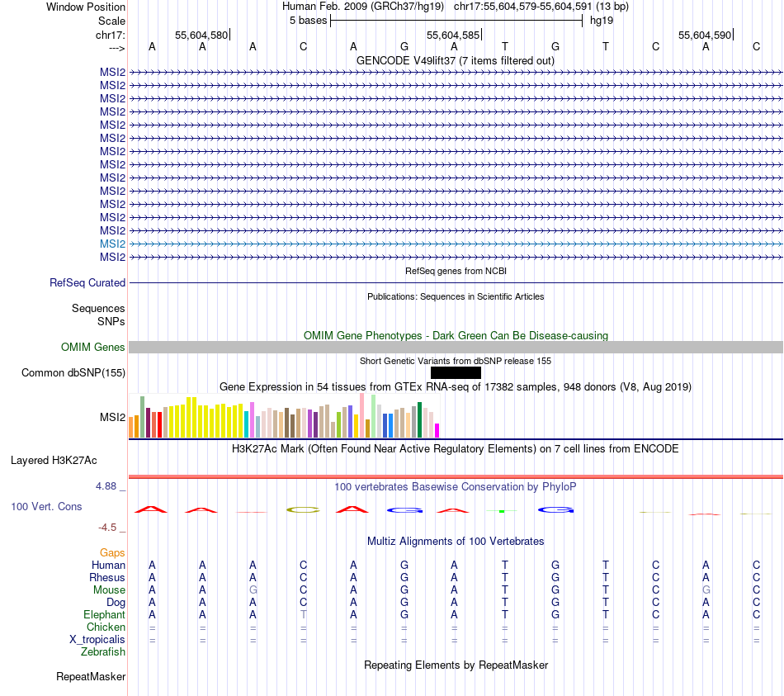This screenshot has width=784, height=696.
Task: Select the X_tropicalis species label
Action: pyautogui.click(x=97, y=640)
